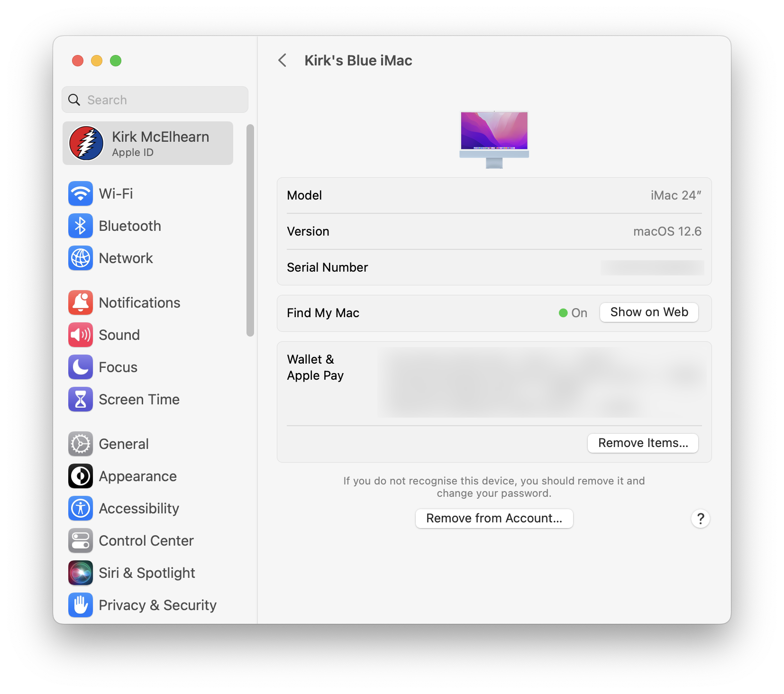
Task: Click the green zoom window button
Action: pyautogui.click(x=116, y=61)
